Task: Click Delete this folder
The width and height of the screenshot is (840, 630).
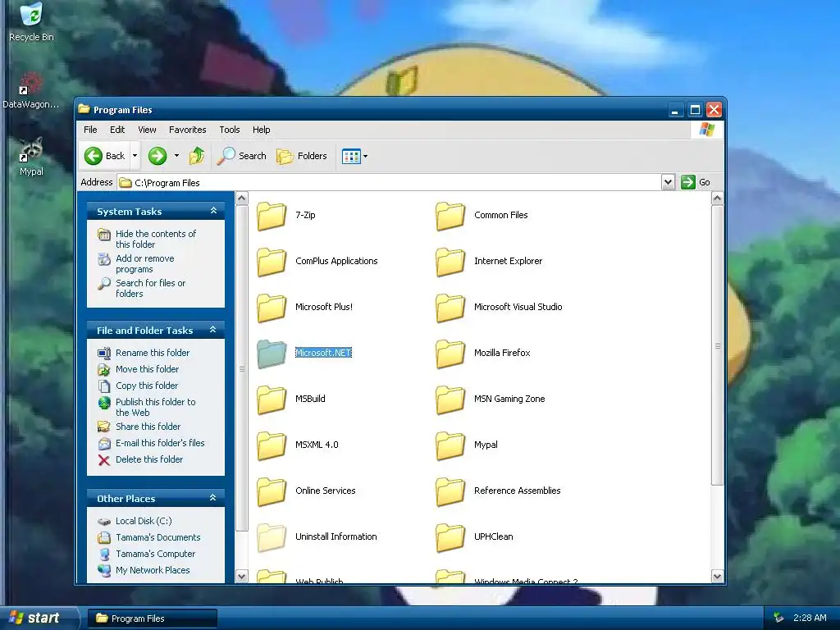Action: [149, 459]
